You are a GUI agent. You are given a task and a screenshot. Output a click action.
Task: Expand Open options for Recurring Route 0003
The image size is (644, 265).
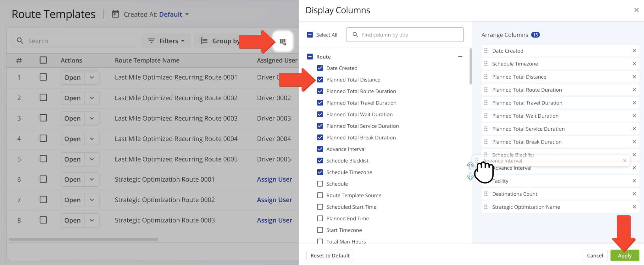click(x=92, y=118)
